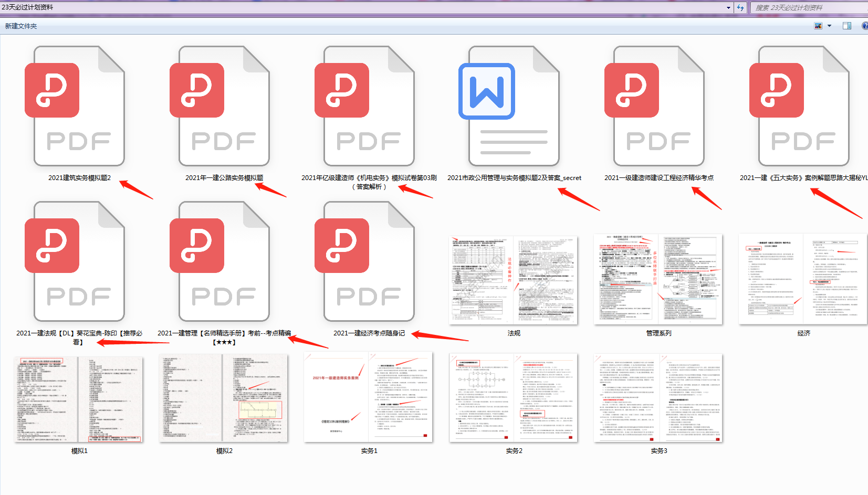
Task: Click the file name label 管理系列
Action: click(x=659, y=333)
